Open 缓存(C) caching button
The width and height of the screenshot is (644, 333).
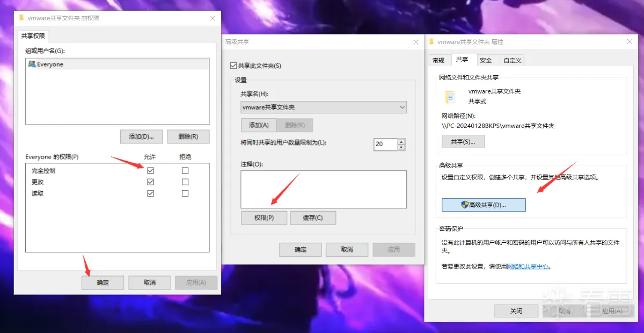(313, 218)
